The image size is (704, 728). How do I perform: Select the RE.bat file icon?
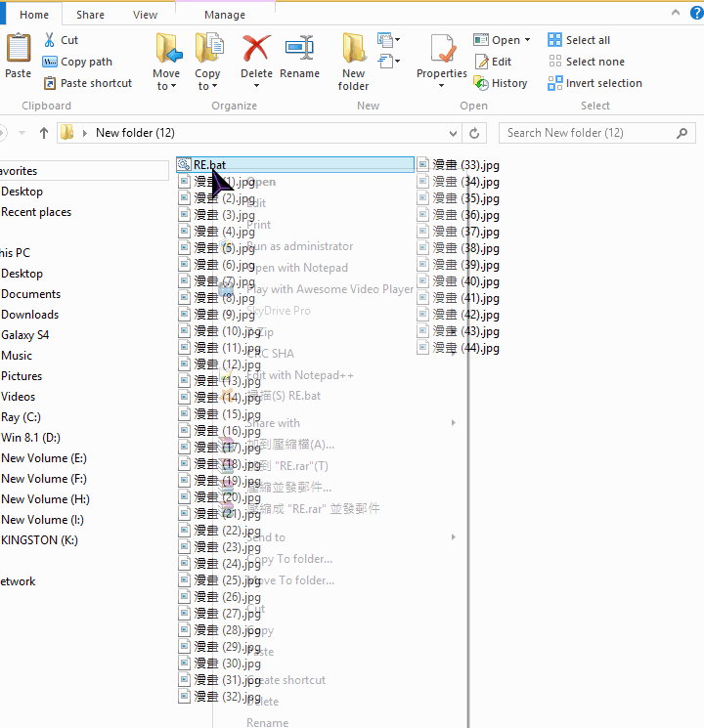[185, 164]
